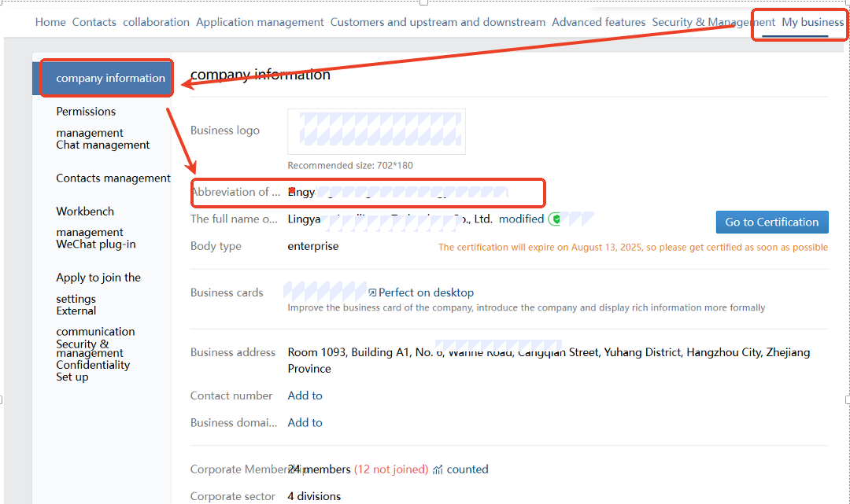Click Add to for Business domain
The image size is (850, 504).
click(x=305, y=423)
